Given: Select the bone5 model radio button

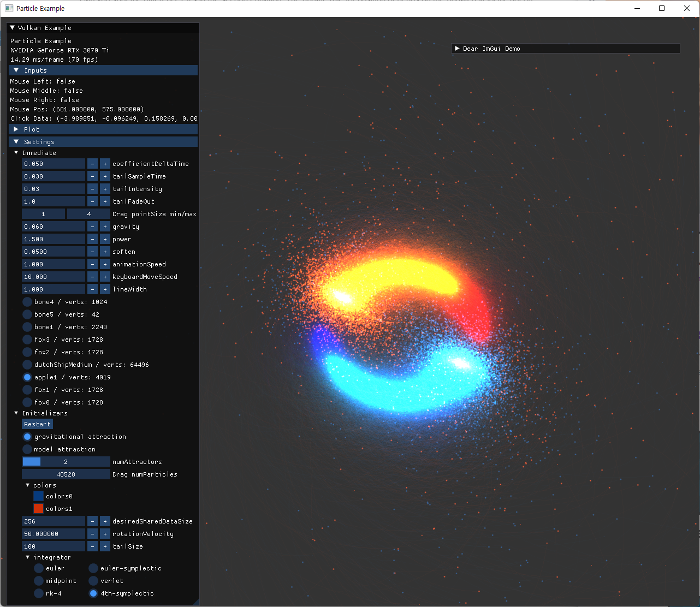Looking at the screenshot, I should pos(27,314).
